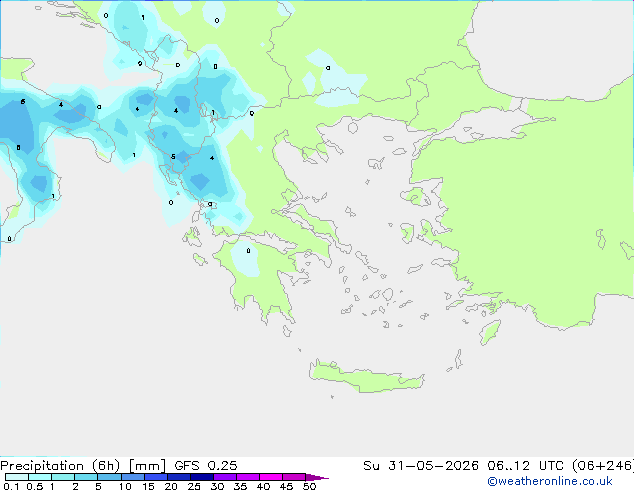Screen dimensions: 634x490
Task: Click the "Precipitation (6h) [mm] GFS 0.25" title
Action: point(118,466)
